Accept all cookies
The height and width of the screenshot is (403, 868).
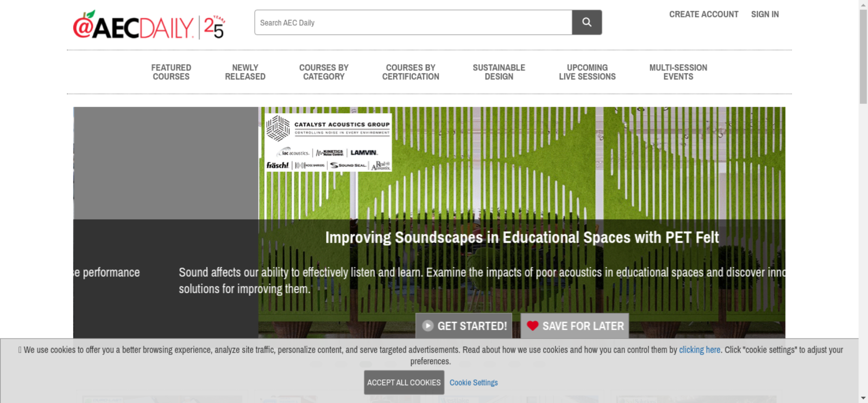click(x=404, y=382)
